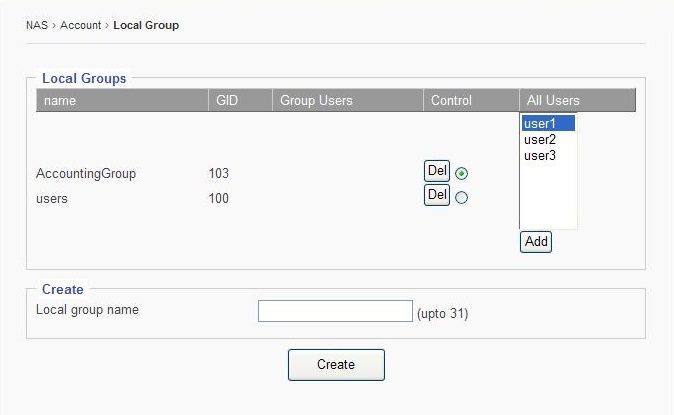Pick user3 in the All Users list
The image size is (674, 415).
(x=540, y=156)
